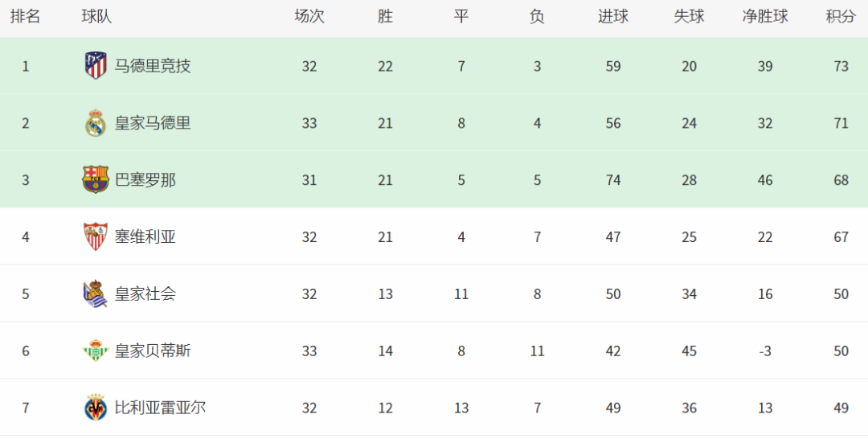Open the 塞维利亚 team link

click(x=145, y=237)
